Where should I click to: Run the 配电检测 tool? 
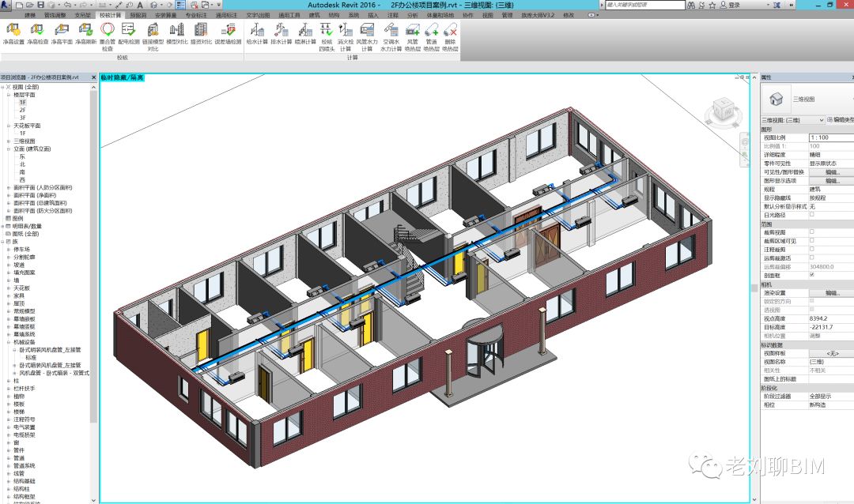coord(129,33)
